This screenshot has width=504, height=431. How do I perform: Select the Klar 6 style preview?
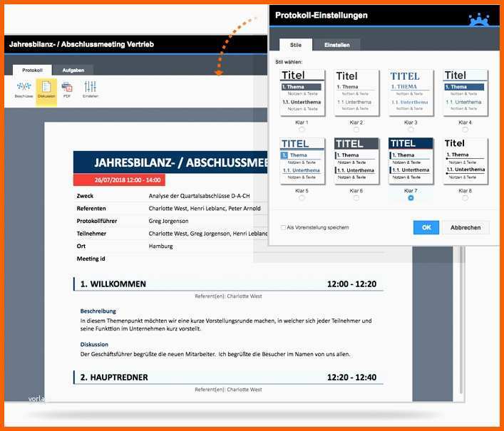356,161
